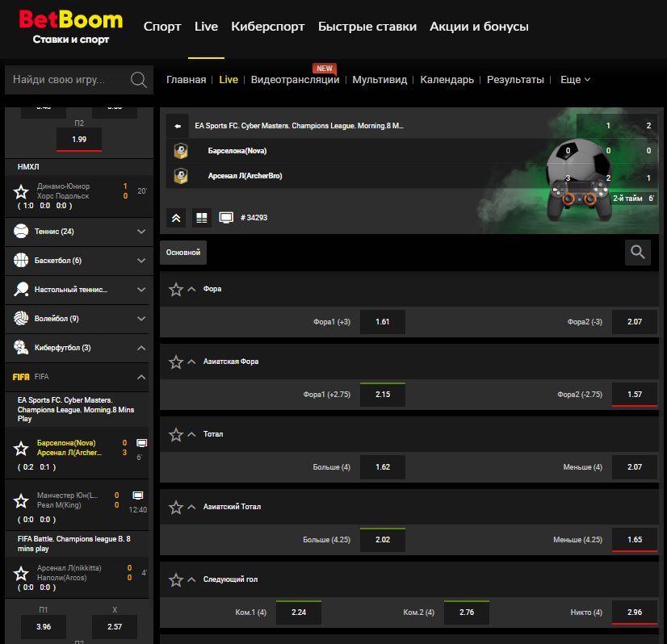This screenshot has width=667, height=644.
Task: Switch to the Главная tab
Action: (x=186, y=79)
